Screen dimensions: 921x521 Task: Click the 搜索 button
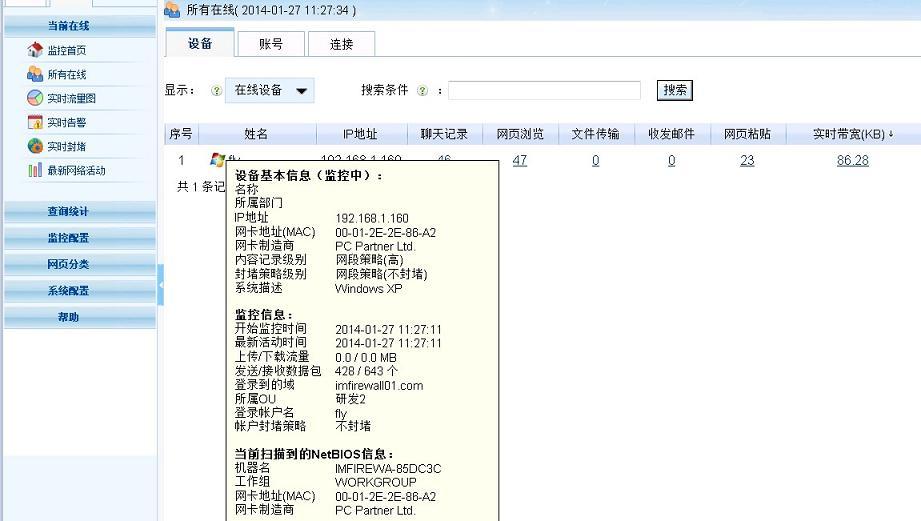(x=675, y=90)
